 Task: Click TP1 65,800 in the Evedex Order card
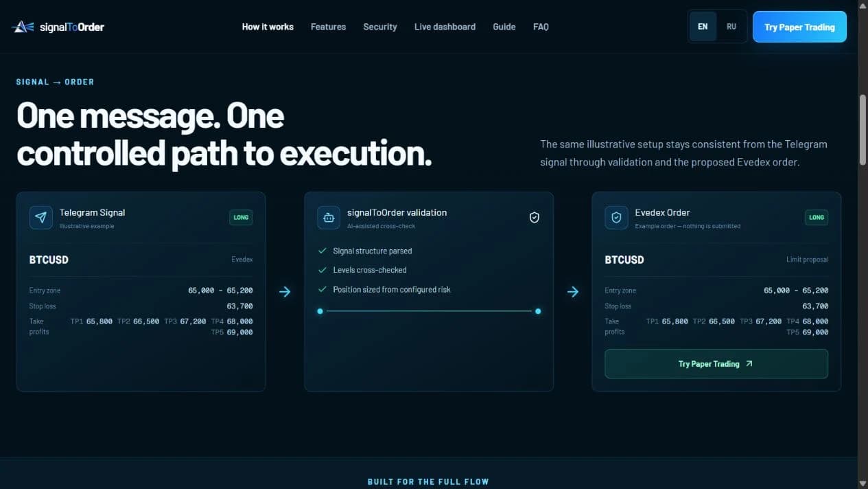pyautogui.click(x=667, y=321)
